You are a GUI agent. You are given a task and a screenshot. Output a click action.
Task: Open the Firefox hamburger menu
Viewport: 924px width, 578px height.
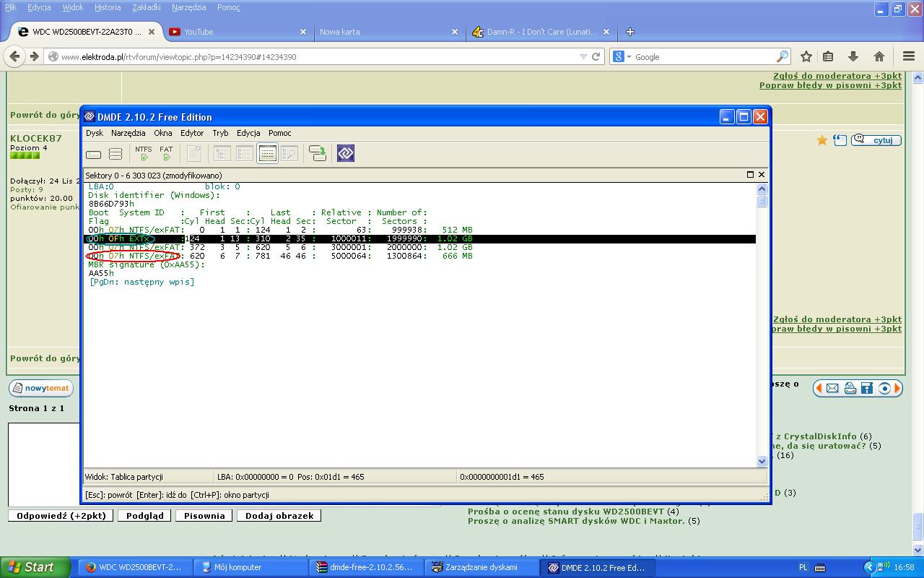pos(909,56)
